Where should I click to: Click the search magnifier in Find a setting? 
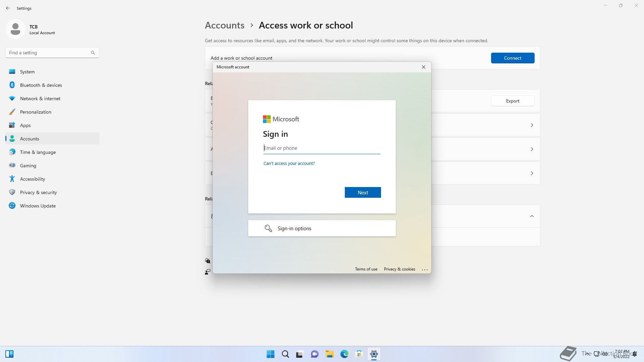point(93,53)
